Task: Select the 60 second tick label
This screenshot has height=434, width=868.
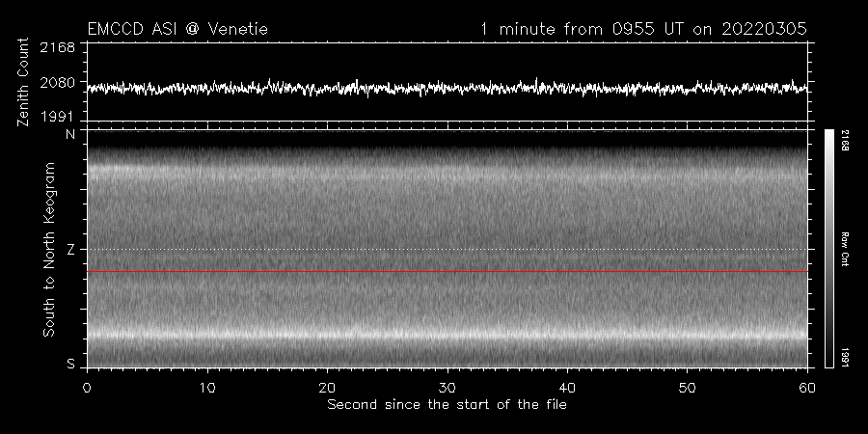Action: tap(807, 387)
